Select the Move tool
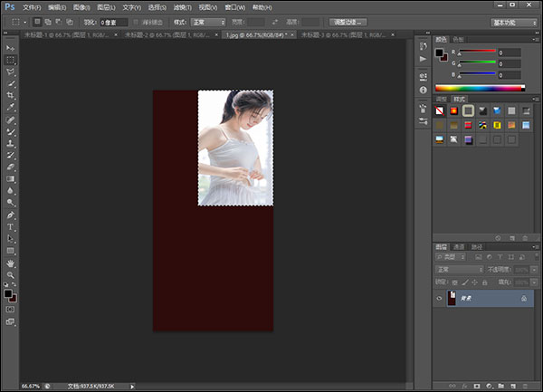543x392 pixels. click(x=11, y=47)
